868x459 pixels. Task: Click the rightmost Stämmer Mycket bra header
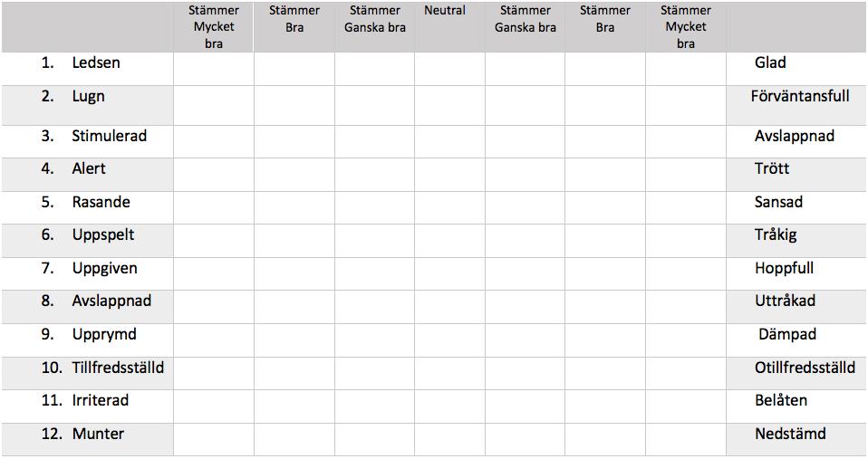pos(685,26)
